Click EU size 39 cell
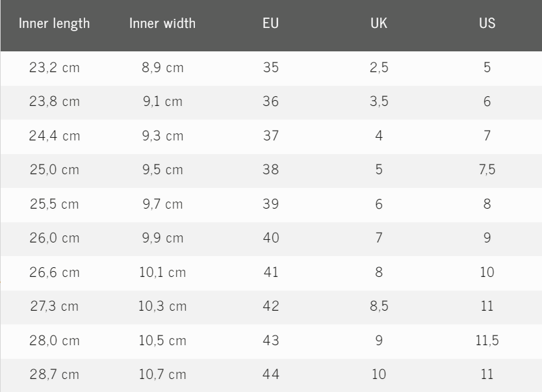This screenshot has height=392, width=542. coord(271,204)
